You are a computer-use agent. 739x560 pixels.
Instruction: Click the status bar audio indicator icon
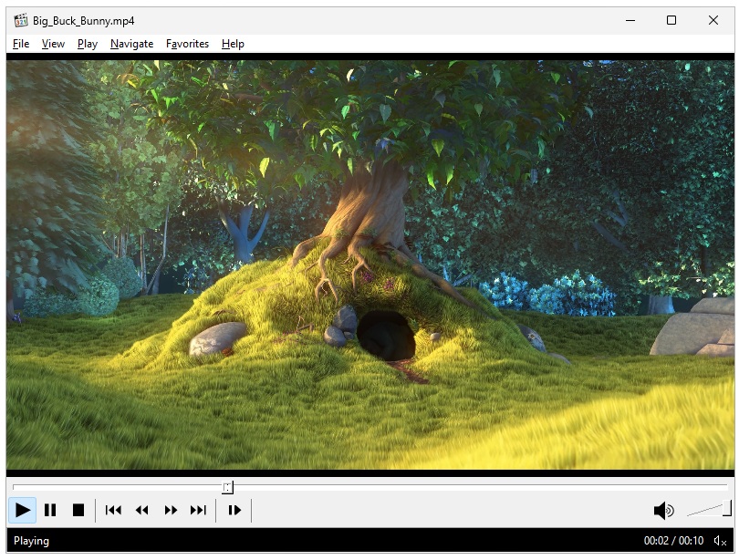pos(720,541)
